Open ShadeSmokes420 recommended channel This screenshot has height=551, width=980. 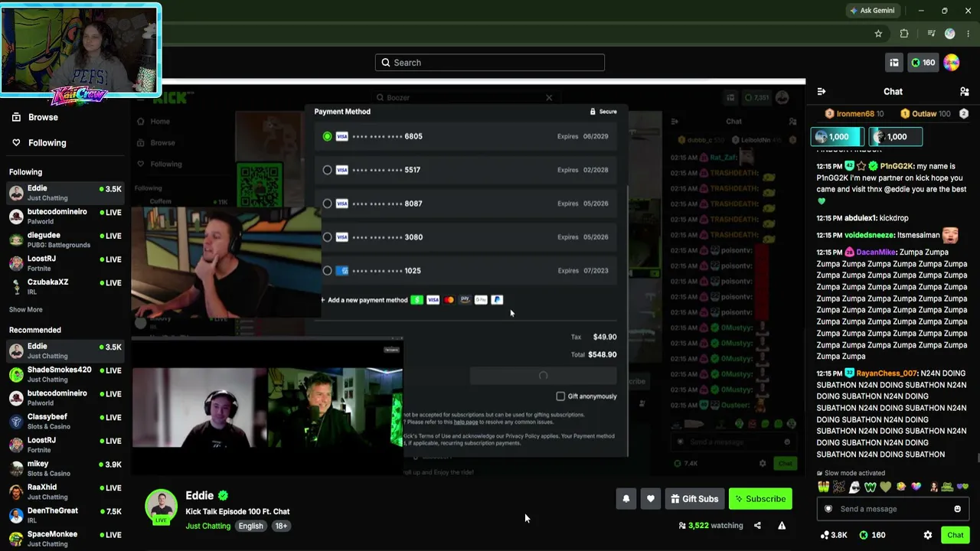click(x=65, y=375)
